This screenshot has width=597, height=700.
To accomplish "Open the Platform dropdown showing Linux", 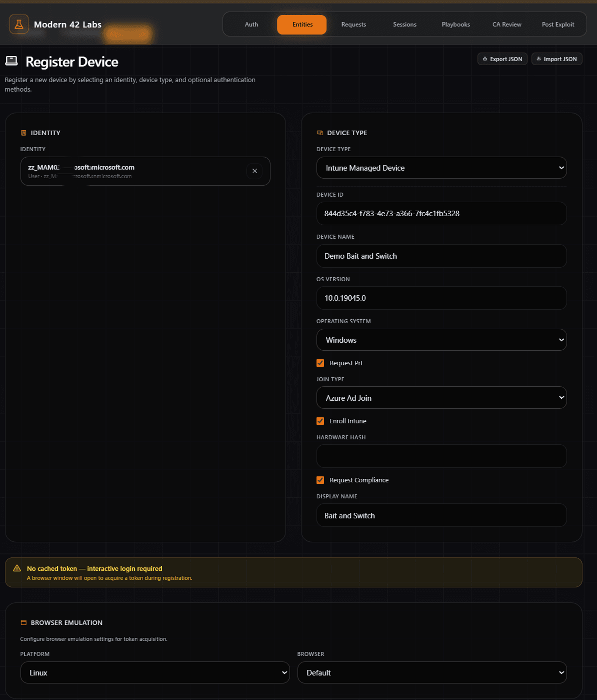I will 155,672.
